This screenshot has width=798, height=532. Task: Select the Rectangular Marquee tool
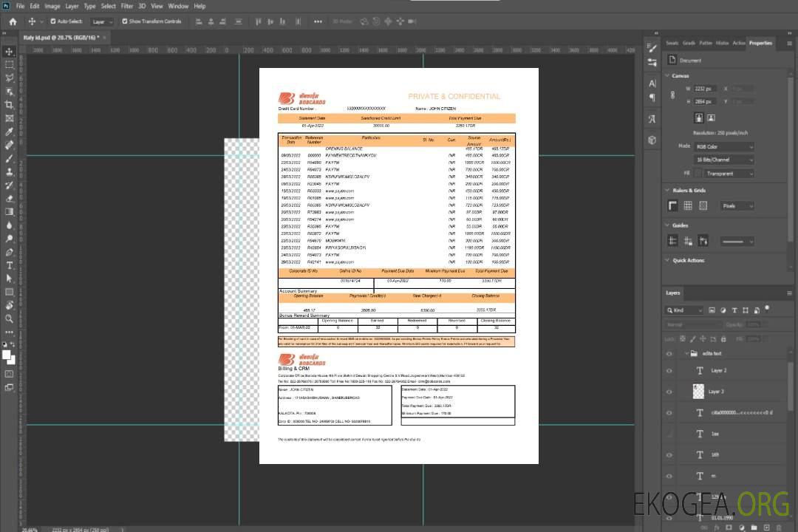[9, 65]
